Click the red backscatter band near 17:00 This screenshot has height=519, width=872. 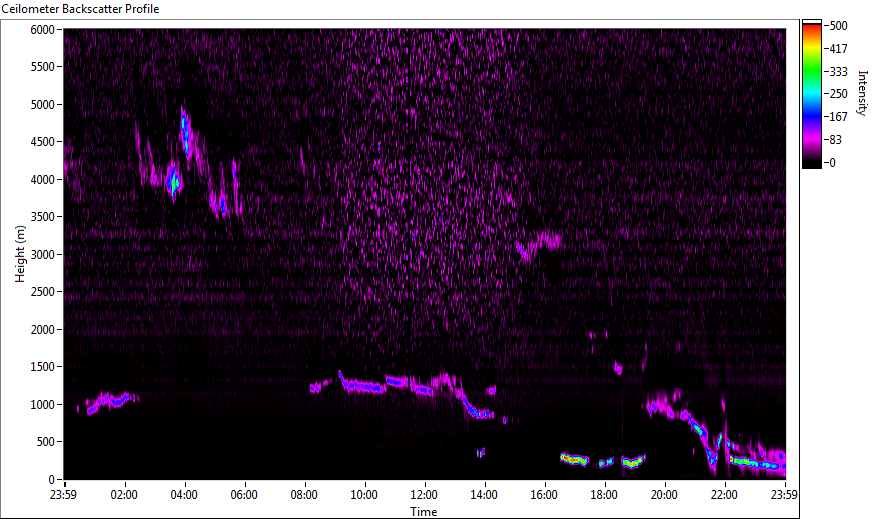pos(574,459)
